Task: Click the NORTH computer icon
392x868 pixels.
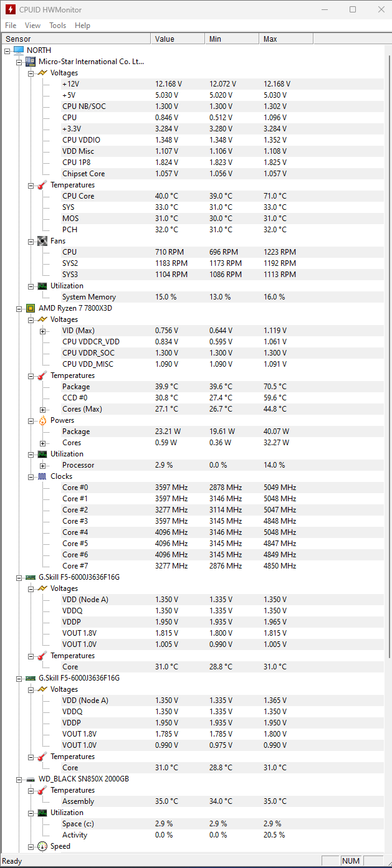Action: point(19,50)
